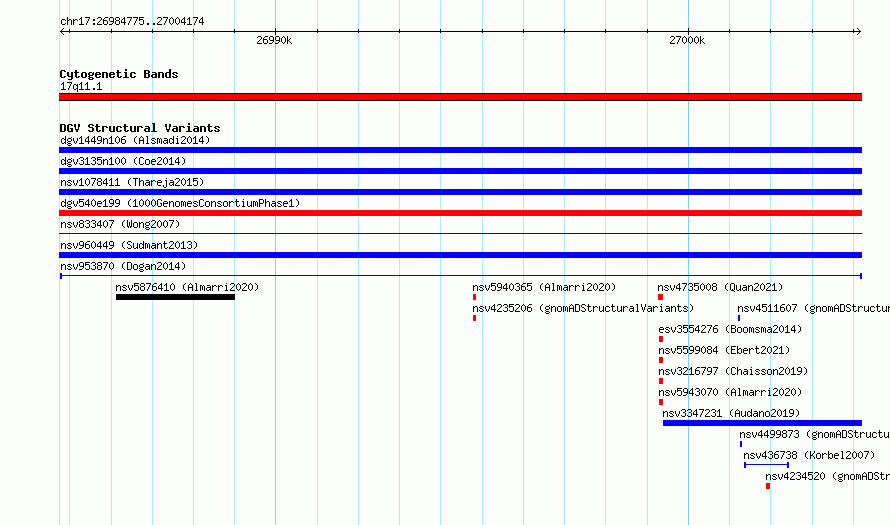Click the red marker under nsv3216797

click(x=661, y=381)
